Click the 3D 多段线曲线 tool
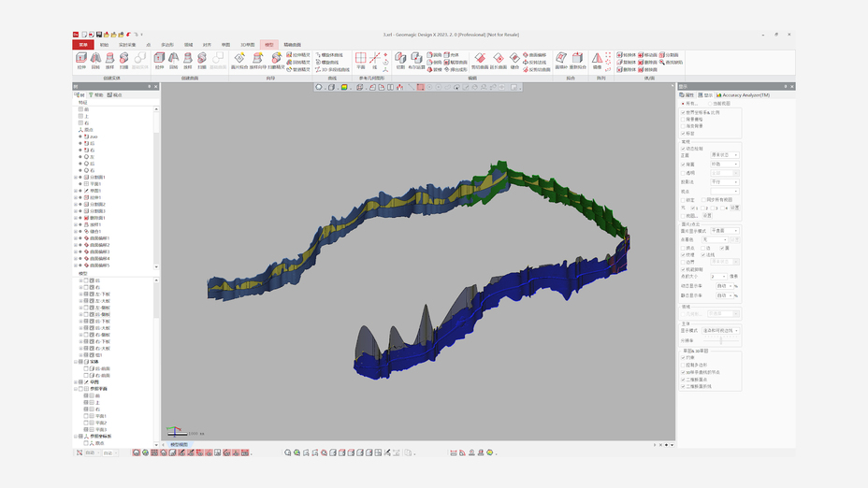This screenshot has width=868, height=488. click(x=332, y=70)
